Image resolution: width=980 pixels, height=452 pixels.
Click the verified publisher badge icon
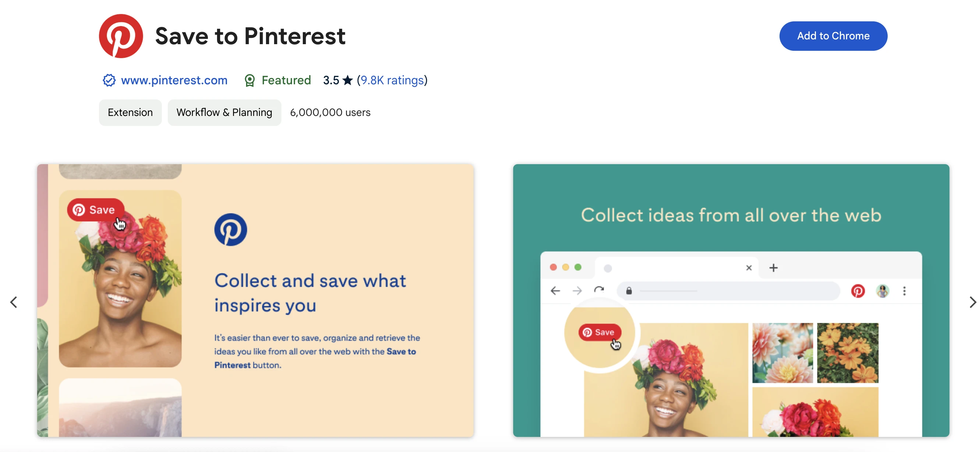(x=109, y=80)
